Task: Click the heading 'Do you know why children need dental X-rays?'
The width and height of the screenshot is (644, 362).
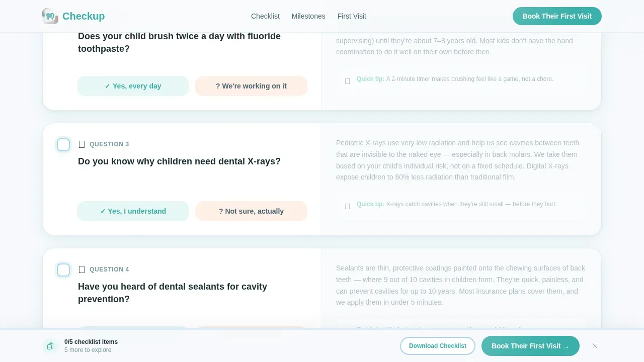Action: 179,161
